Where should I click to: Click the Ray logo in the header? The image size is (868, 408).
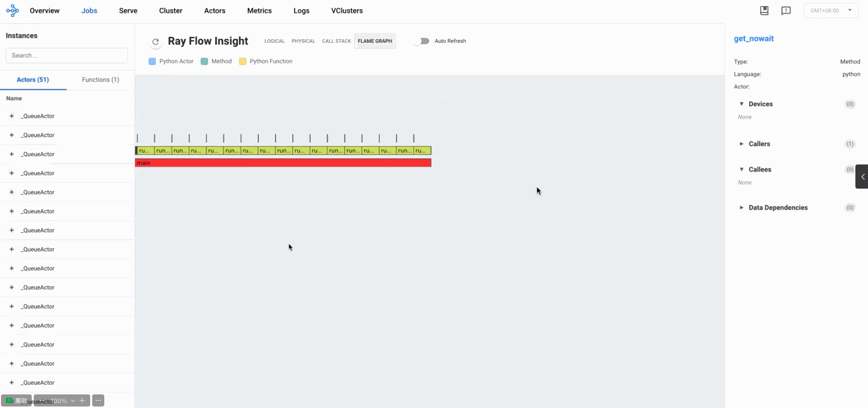[x=13, y=11]
